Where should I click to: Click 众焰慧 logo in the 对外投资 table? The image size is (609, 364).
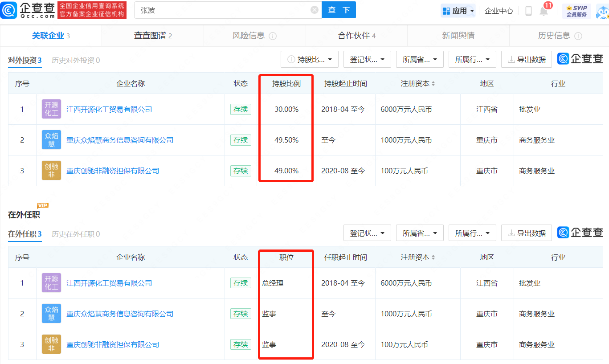[51, 140]
